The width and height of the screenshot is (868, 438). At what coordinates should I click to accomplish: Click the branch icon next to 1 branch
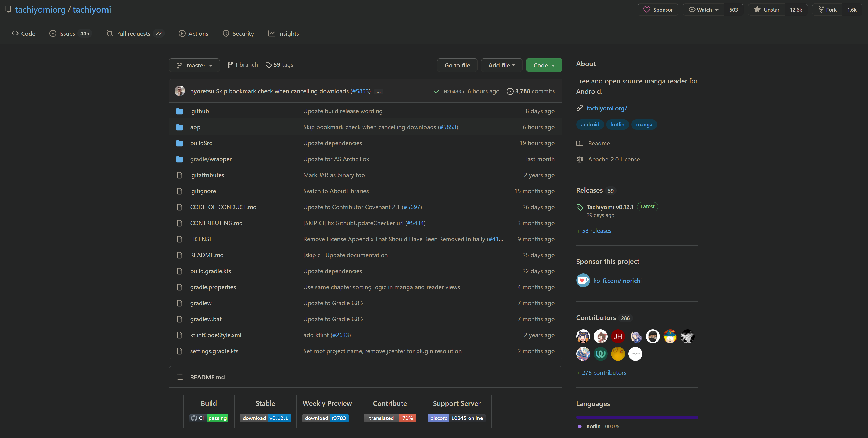tap(230, 65)
